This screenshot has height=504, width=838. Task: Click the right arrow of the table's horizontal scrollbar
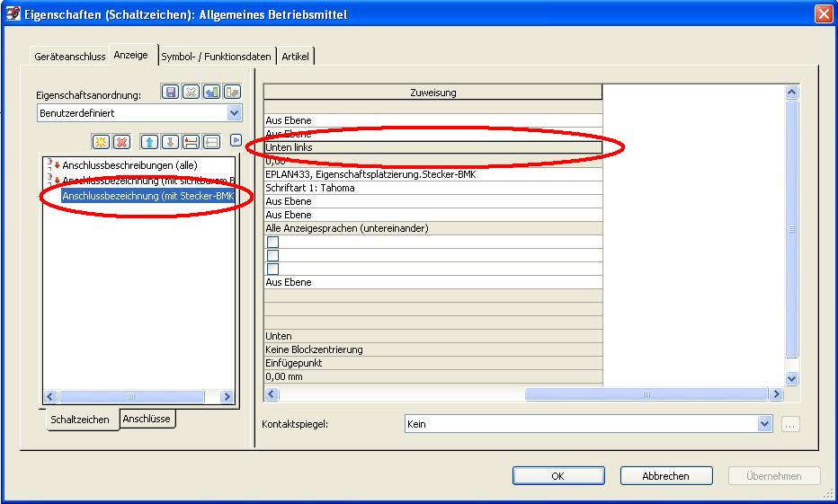tap(776, 394)
